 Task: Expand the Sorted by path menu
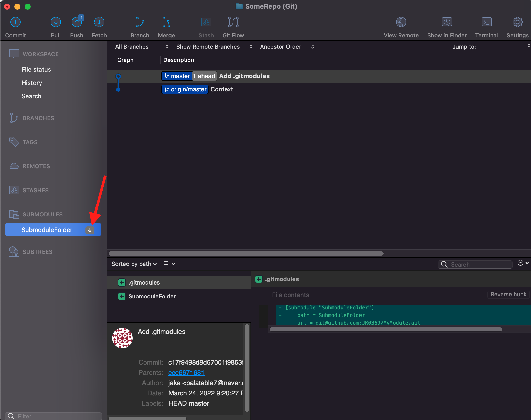tap(134, 264)
